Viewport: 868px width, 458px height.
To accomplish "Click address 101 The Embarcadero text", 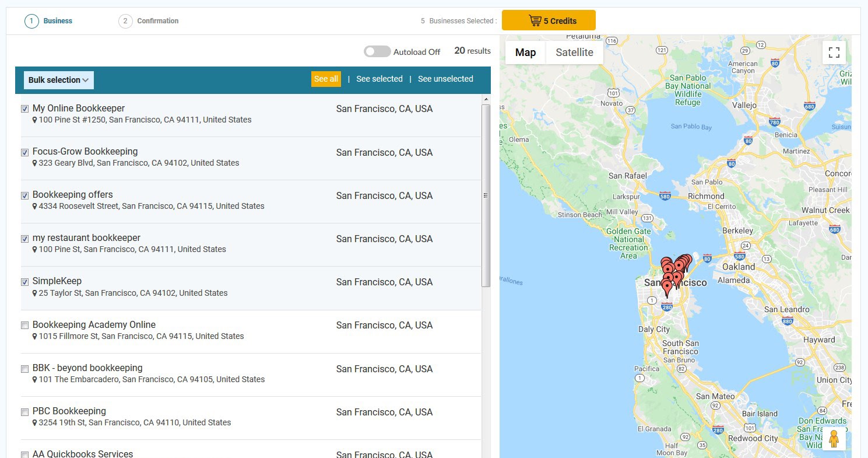I will (152, 379).
